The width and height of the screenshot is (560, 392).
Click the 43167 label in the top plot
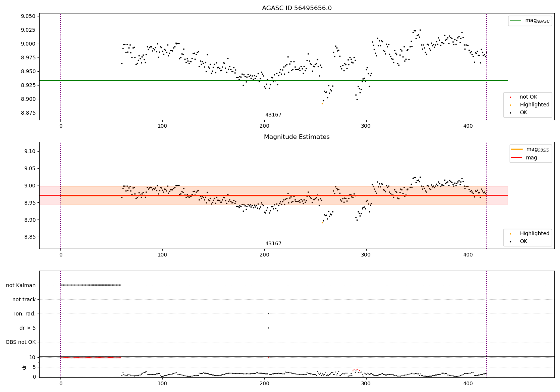click(273, 115)
